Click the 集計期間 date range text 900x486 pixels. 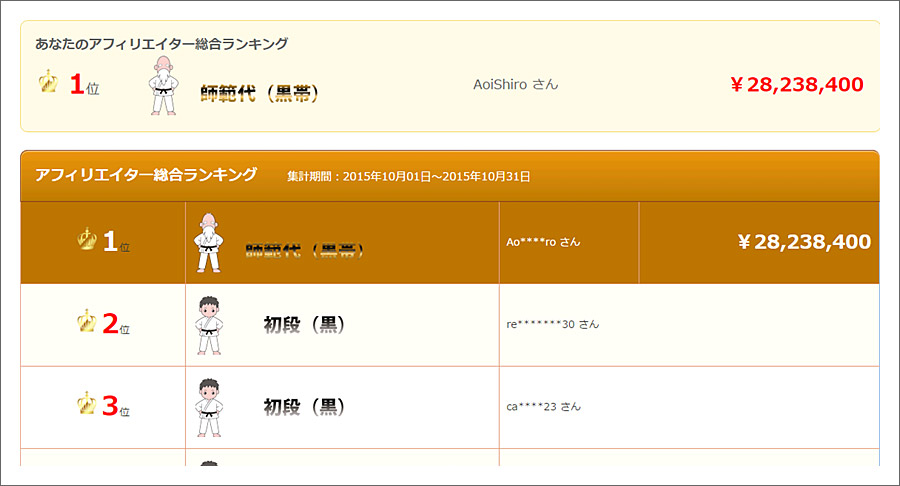pos(408,176)
